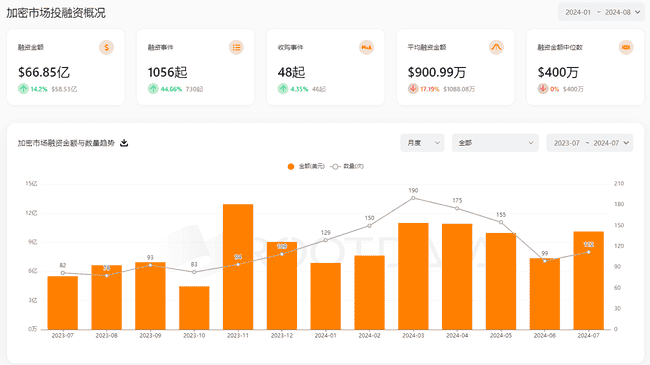Click the median icon on 融资金额中位数 card

click(x=626, y=47)
